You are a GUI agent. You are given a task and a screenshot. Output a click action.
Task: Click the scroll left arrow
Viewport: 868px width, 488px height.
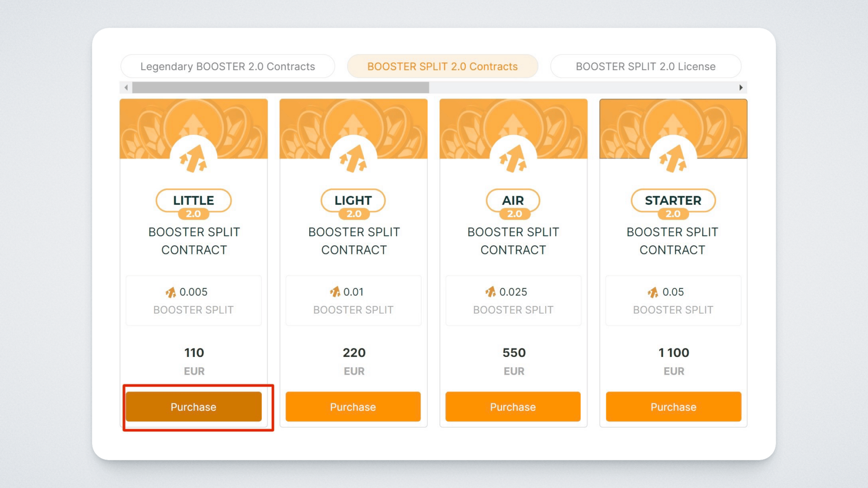(x=126, y=87)
